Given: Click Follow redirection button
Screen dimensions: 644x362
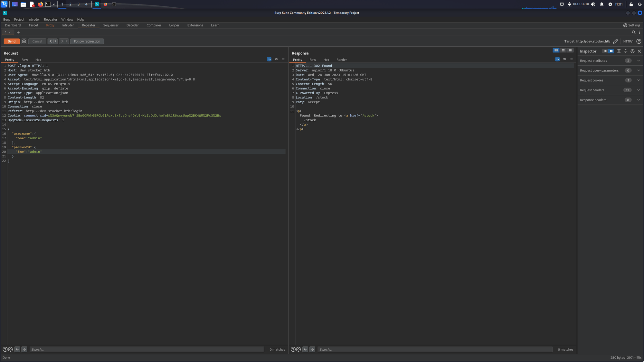Looking at the screenshot, I should 87,41.
